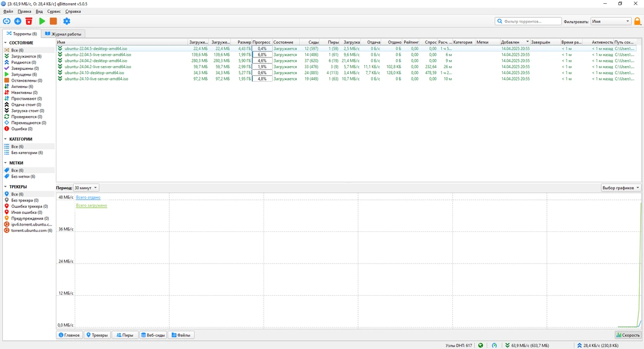Click the orange lock icon

637,21
